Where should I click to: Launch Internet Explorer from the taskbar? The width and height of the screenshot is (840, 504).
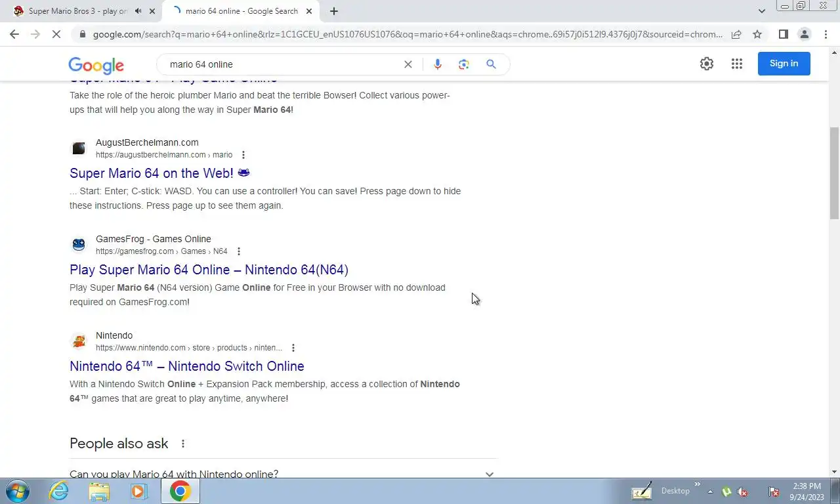pyautogui.click(x=59, y=491)
